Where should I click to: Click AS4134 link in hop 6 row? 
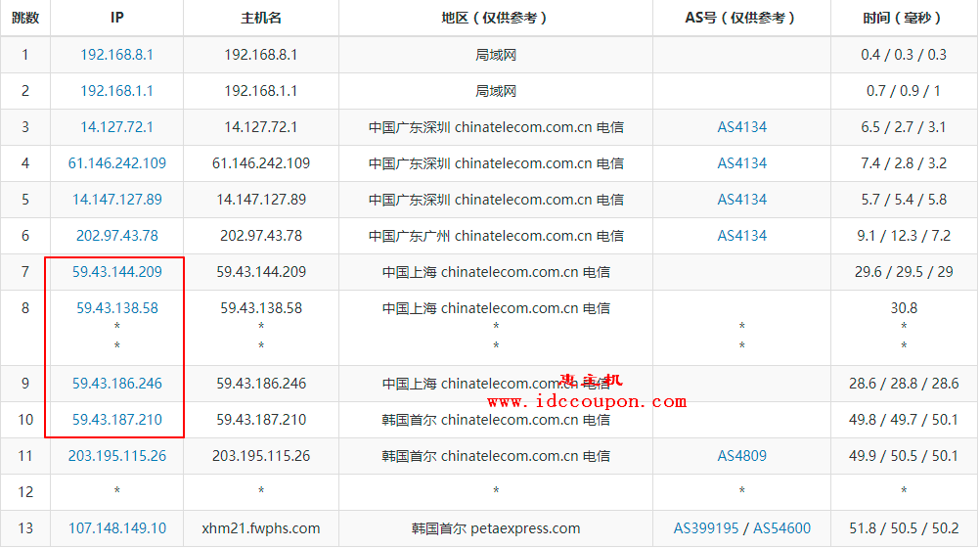tap(741, 236)
